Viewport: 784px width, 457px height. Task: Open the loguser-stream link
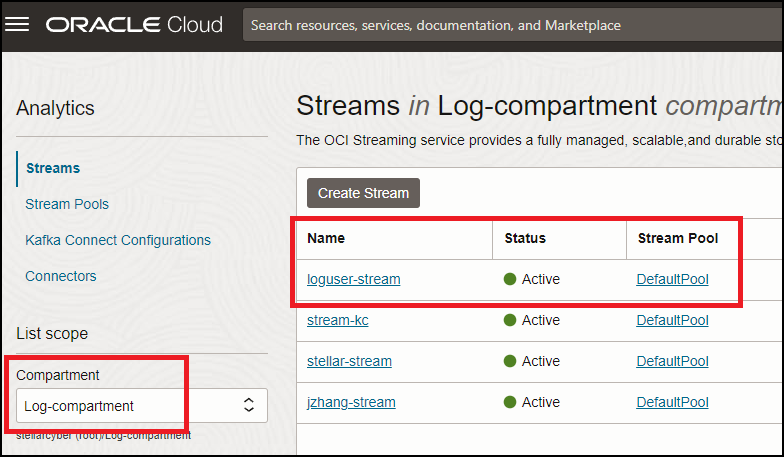(x=353, y=279)
